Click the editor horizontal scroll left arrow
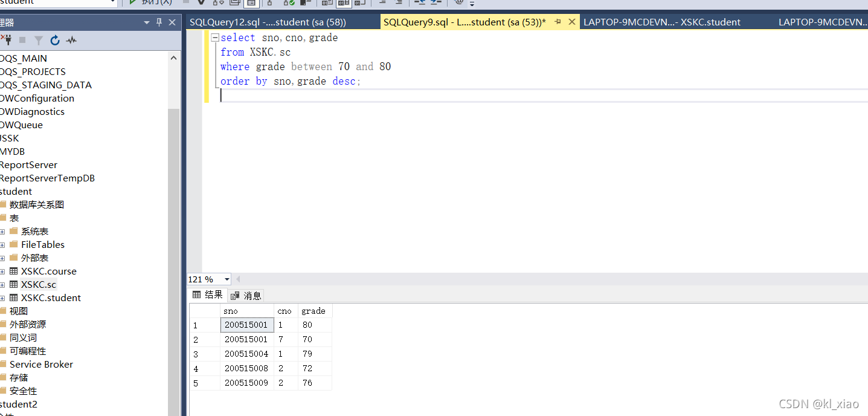This screenshot has width=868, height=416. click(238, 279)
